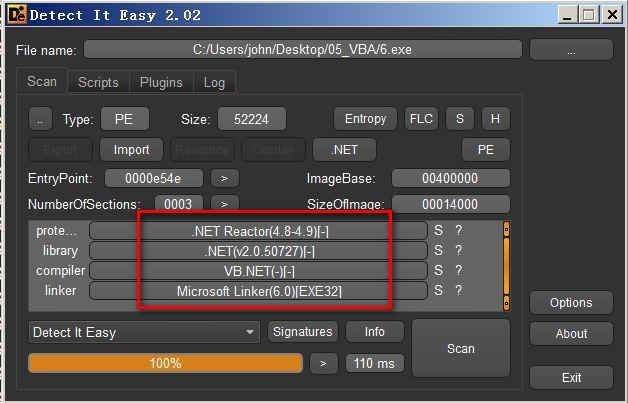Screen dimensions: 628x403
Task: Open the Entropy viewer
Action: pyautogui.click(x=365, y=119)
